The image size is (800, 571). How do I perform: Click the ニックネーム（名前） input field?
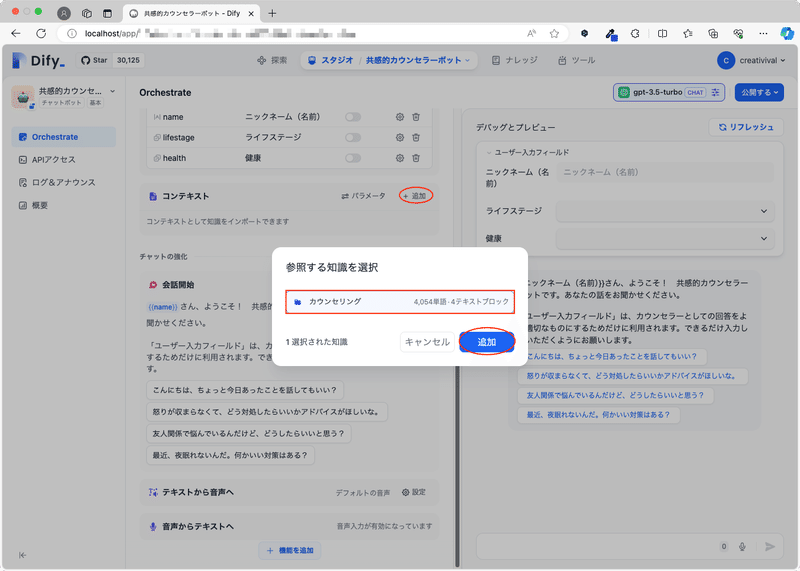click(x=665, y=172)
